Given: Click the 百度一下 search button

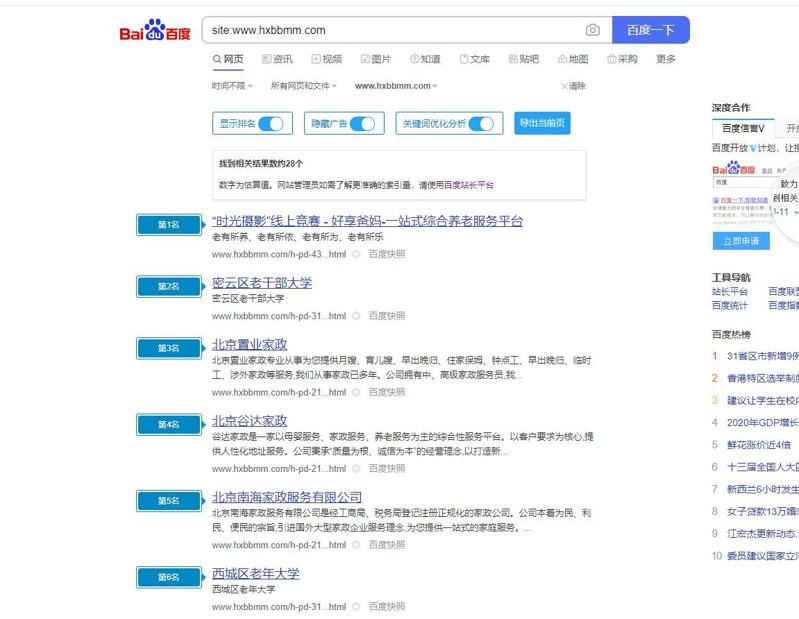Looking at the screenshot, I should pos(651,30).
